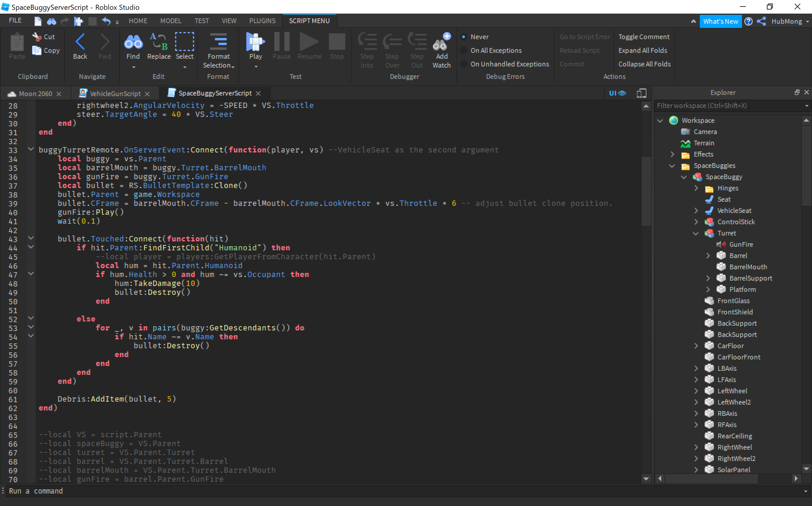Click Toggle Comment action
The image size is (812, 506).
[x=643, y=37]
